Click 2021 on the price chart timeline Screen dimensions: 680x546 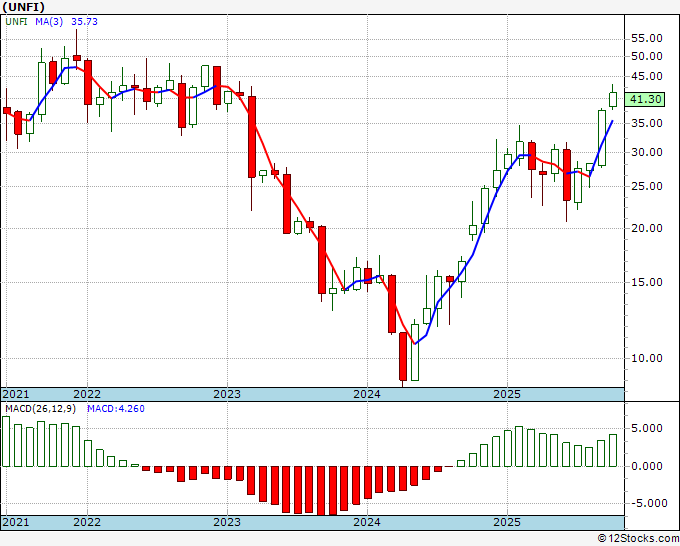tap(16, 394)
